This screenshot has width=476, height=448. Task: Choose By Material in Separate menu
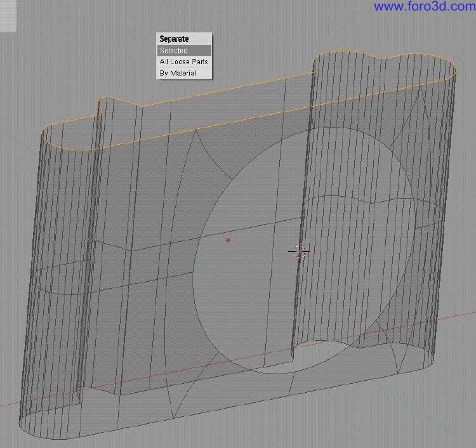[184, 73]
